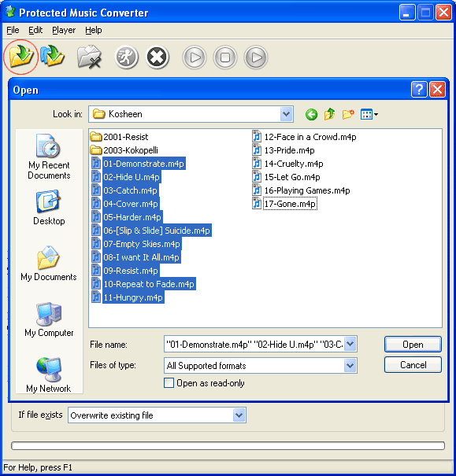The height and width of the screenshot is (476, 456).
Task: Open the Help menu
Action: [x=94, y=30]
